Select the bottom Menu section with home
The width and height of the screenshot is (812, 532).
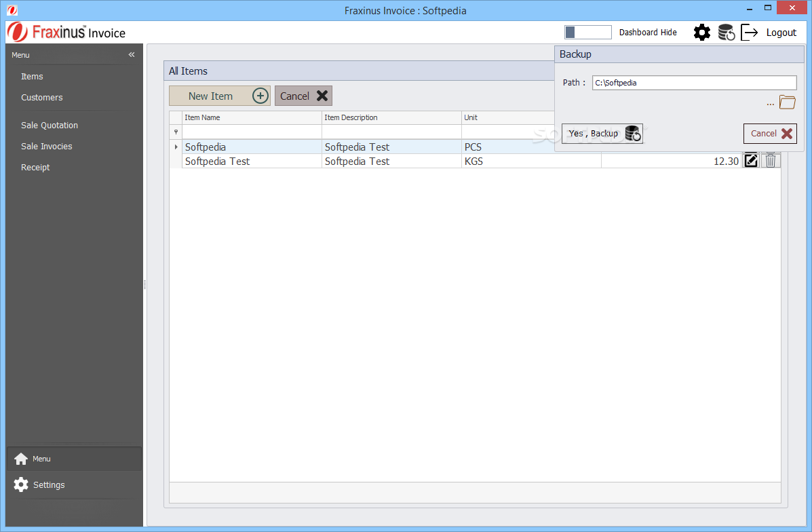click(x=74, y=459)
